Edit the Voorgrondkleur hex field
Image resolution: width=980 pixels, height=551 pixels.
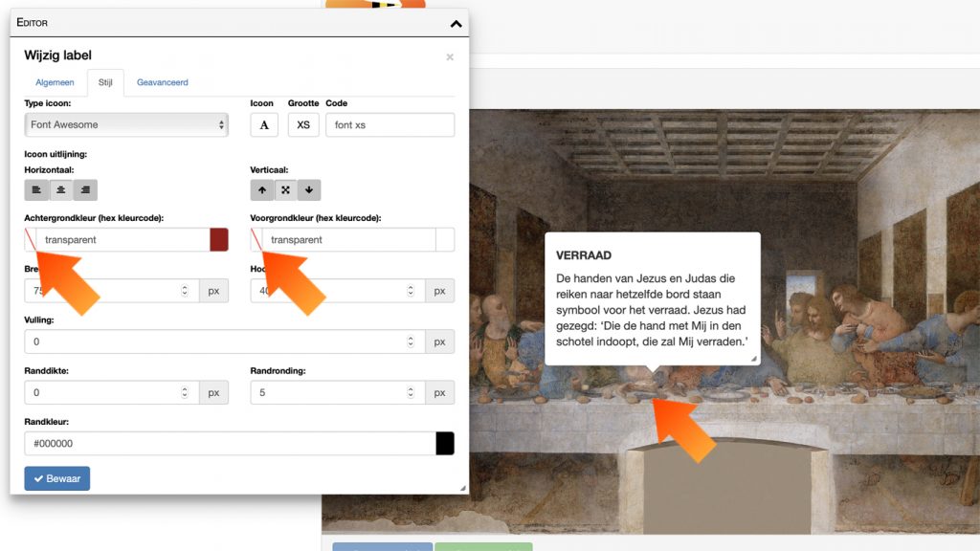pos(348,240)
